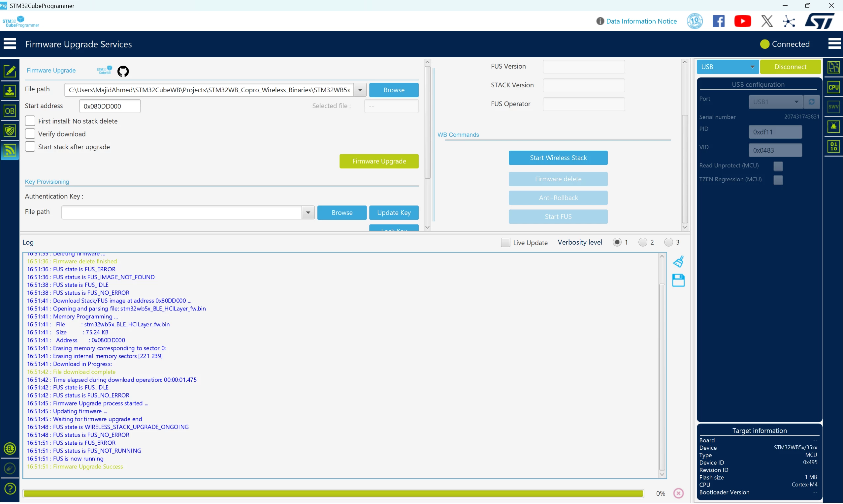Viewport: 843px width, 504px height.
Task: Expand the Authentication Key file path dropdown
Action: coord(308,213)
